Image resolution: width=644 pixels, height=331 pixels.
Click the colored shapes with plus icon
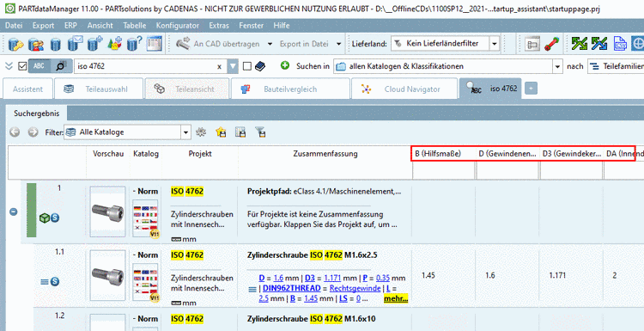click(114, 44)
